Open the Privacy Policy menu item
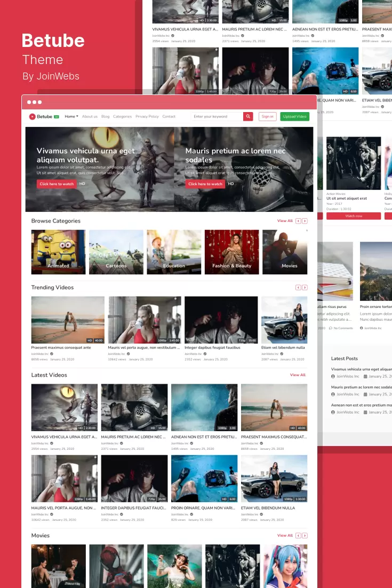The height and width of the screenshot is (588, 392). [x=147, y=117]
